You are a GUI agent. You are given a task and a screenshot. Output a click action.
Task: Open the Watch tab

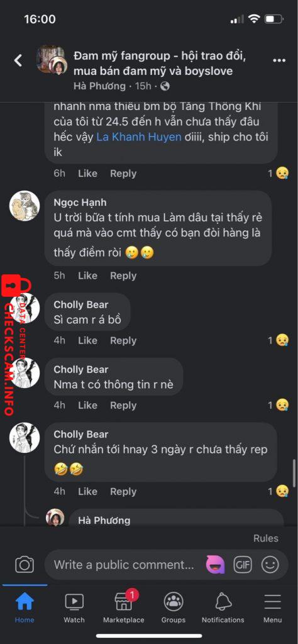[x=74, y=607]
